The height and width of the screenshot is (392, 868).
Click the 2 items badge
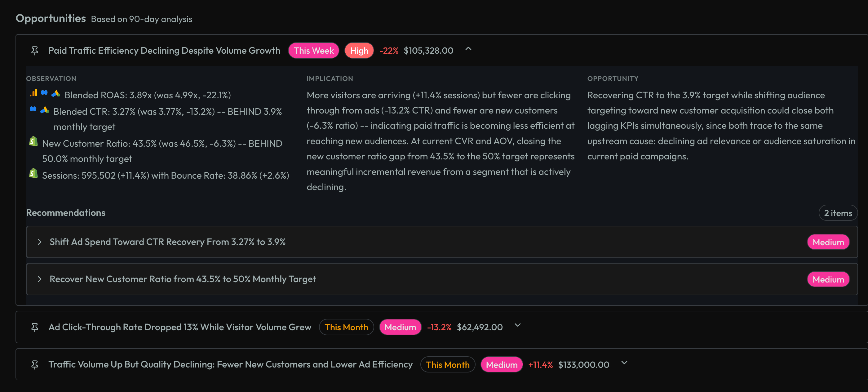pos(838,213)
